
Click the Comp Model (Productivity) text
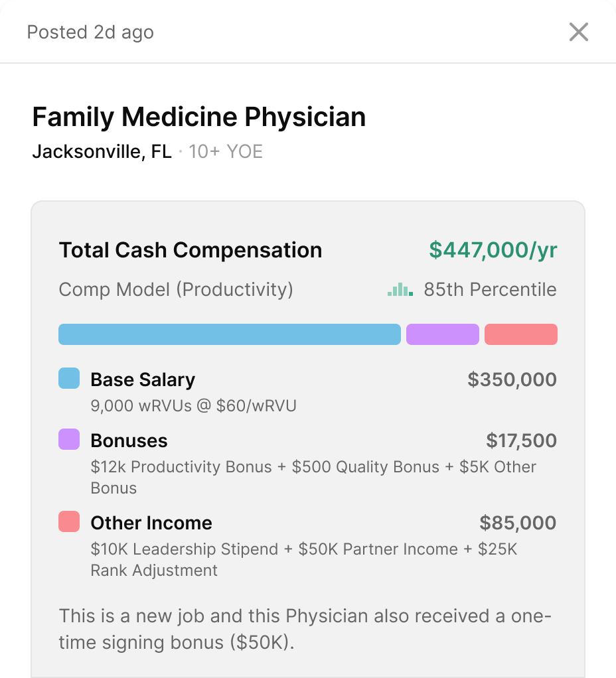coord(176,290)
